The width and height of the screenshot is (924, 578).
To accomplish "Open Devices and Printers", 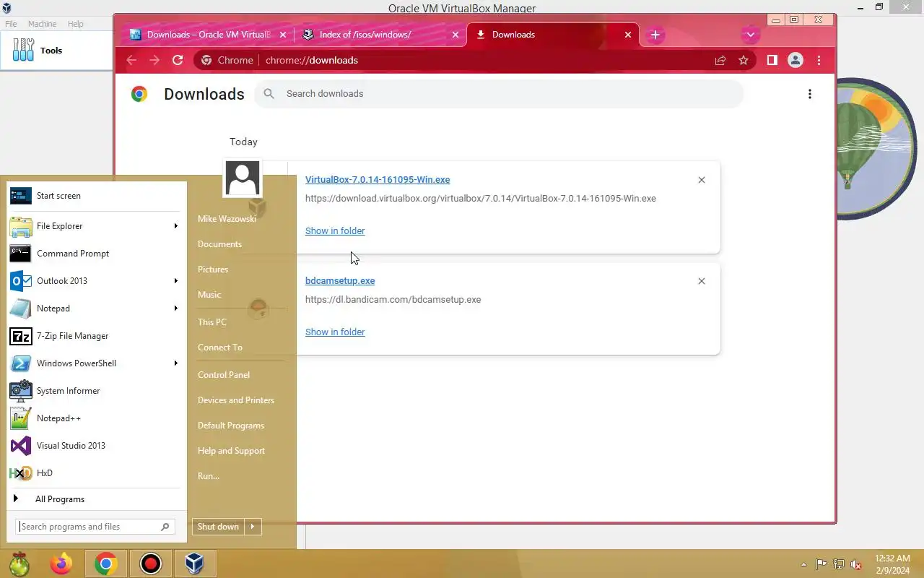I will [236, 400].
